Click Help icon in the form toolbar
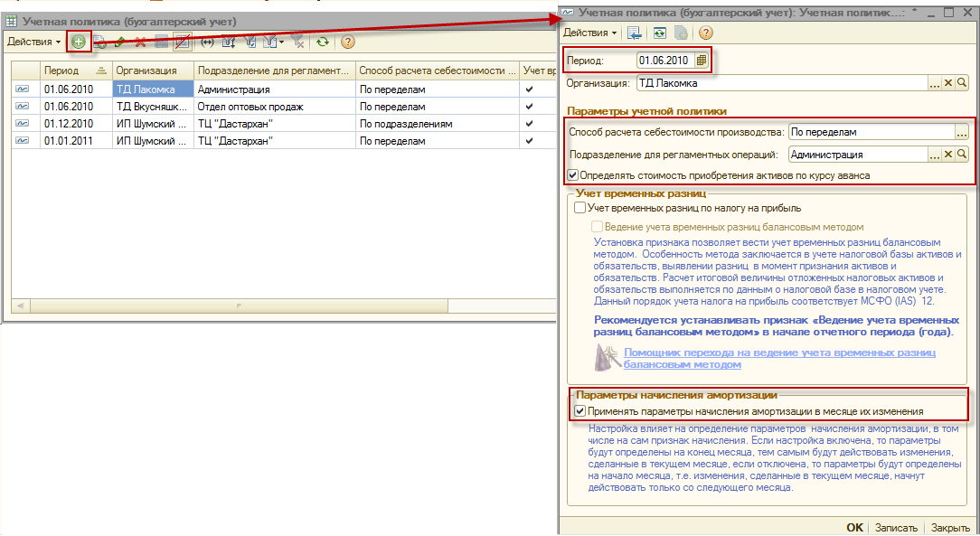The height and width of the screenshot is (536, 980). click(706, 33)
